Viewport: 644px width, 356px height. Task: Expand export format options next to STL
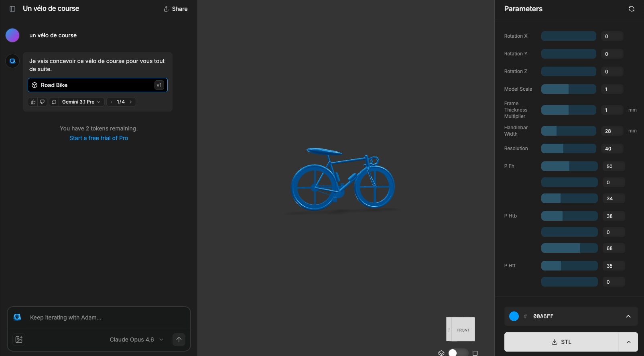click(x=628, y=342)
